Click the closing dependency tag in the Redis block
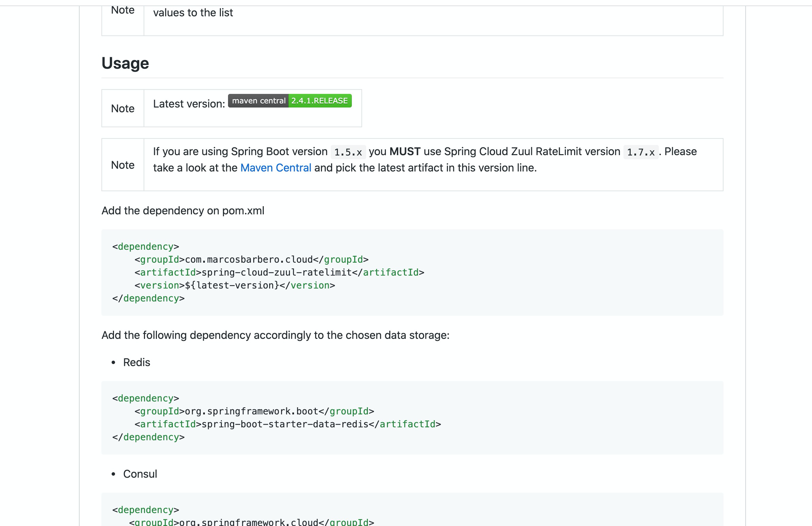Screen dimensions: 812x526 click(148, 437)
